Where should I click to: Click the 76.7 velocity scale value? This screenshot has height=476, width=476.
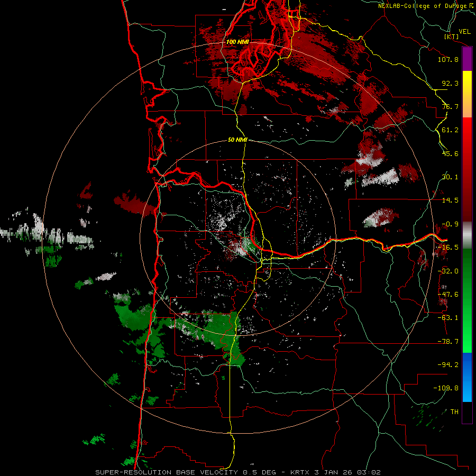pos(450,106)
